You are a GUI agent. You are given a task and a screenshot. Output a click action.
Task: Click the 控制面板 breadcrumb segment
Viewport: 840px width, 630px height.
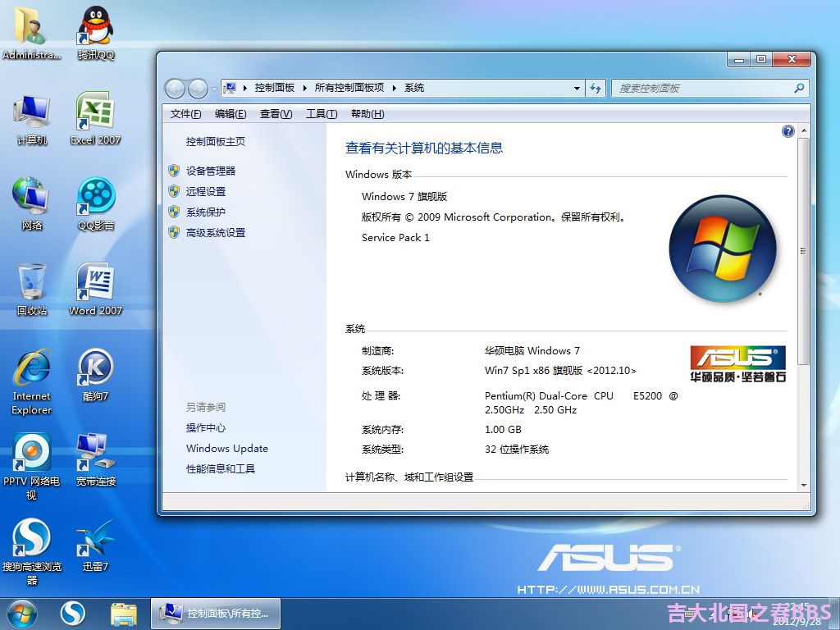point(274,88)
